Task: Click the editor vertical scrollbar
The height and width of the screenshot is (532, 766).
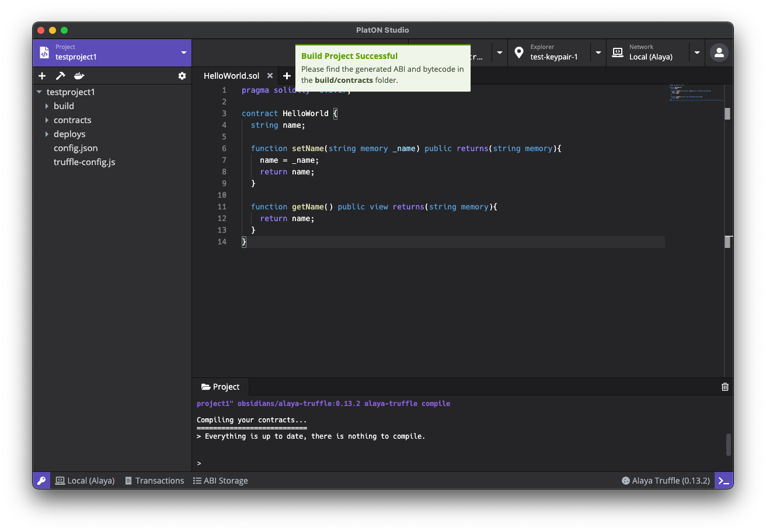Action: click(x=727, y=114)
